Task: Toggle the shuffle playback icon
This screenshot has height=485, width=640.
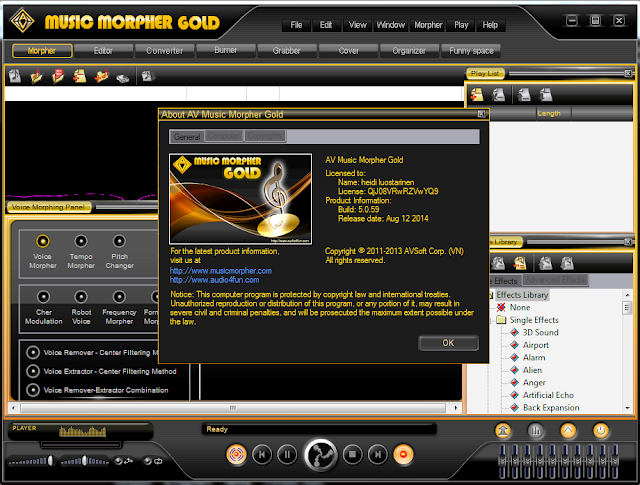Action: (x=123, y=461)
